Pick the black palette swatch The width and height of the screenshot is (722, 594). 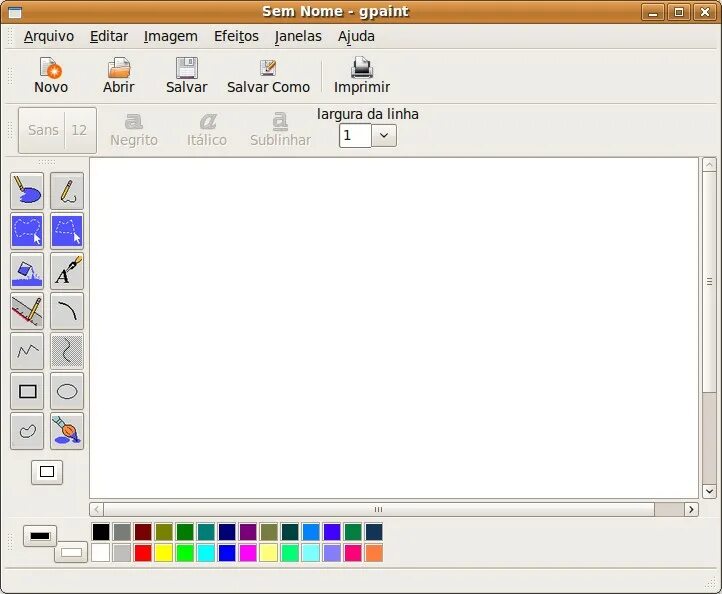[101, 532]
